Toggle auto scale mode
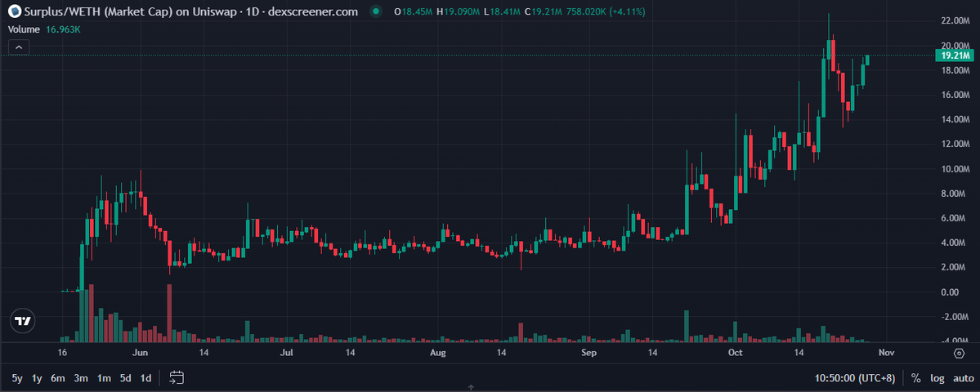980x392 pixels. (x=963, y=378)
